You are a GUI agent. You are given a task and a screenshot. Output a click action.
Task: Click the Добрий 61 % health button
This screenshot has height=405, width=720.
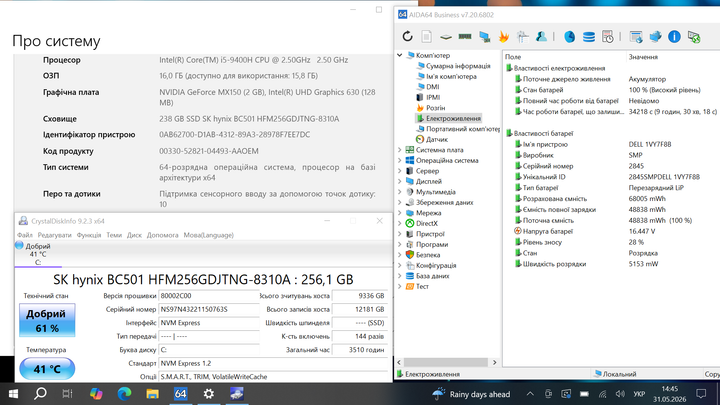click(x=47, y=320)
